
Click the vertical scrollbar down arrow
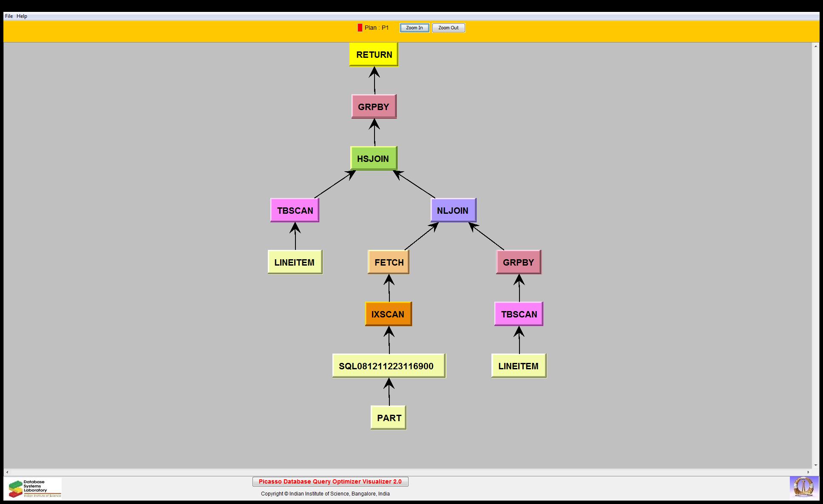click(815, 465)
